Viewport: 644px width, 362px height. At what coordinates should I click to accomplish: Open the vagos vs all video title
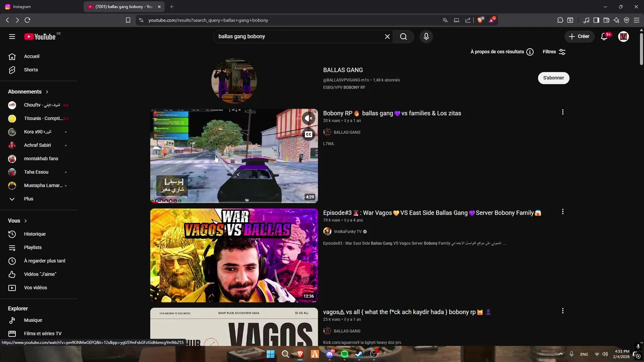click(407, 312)
